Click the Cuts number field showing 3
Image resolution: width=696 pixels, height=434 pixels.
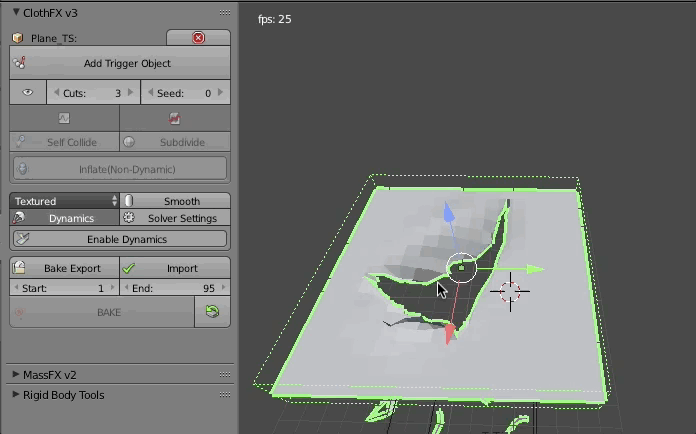point(93,92)
